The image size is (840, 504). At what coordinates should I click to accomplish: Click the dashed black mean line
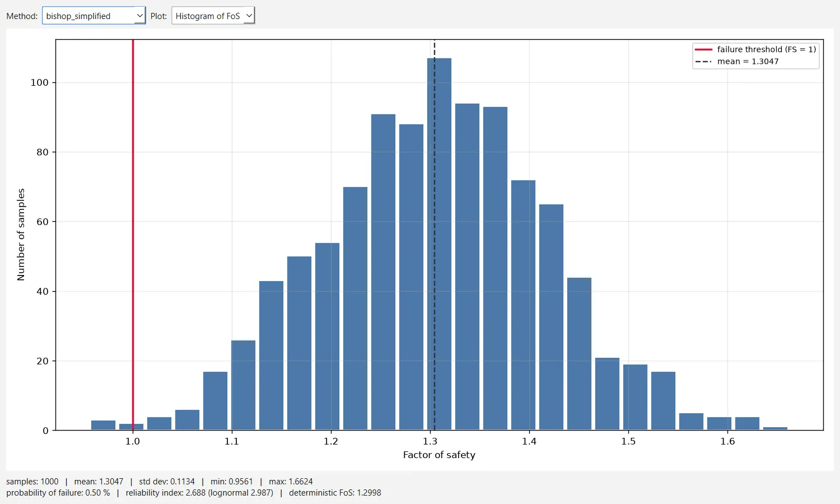coord(435,235)
